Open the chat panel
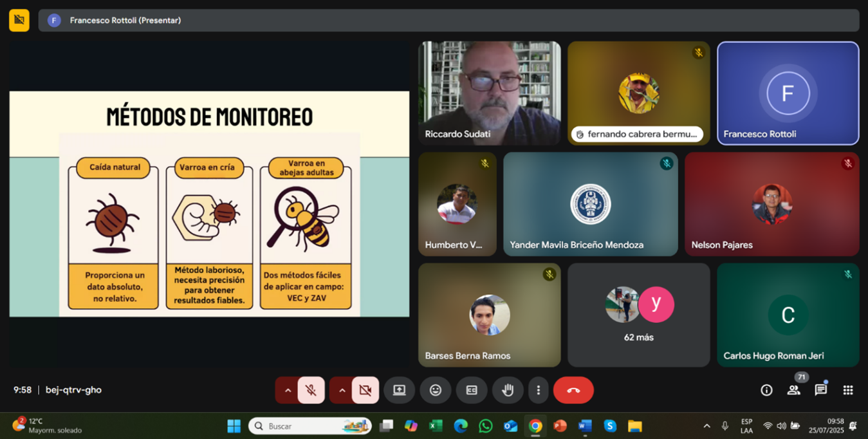Viewport: 868px width, 439px height. (x=820, y=390)
